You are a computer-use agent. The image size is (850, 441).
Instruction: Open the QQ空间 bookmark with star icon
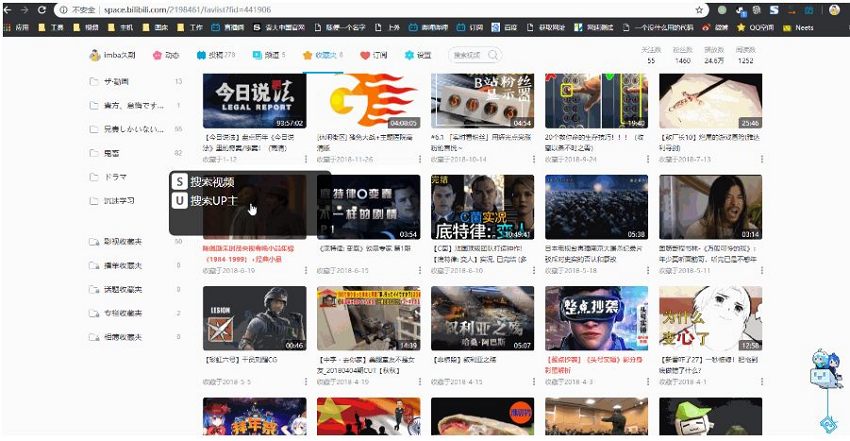tap(755, 27)
